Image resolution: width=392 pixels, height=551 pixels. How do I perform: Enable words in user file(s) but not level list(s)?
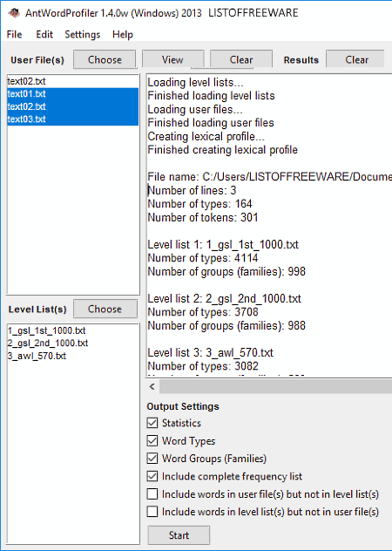tap(152, 494)
